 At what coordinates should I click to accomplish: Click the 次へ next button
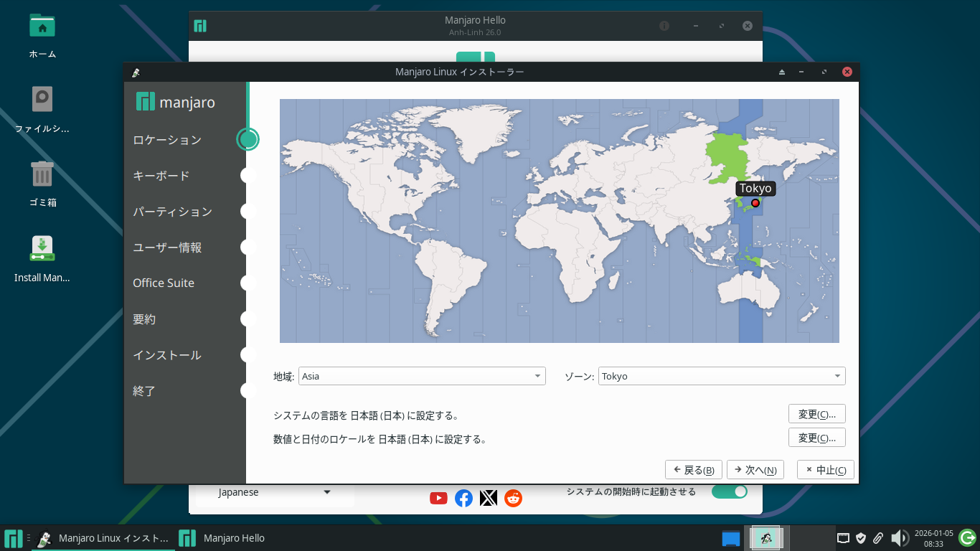click(x=755, y=470)
